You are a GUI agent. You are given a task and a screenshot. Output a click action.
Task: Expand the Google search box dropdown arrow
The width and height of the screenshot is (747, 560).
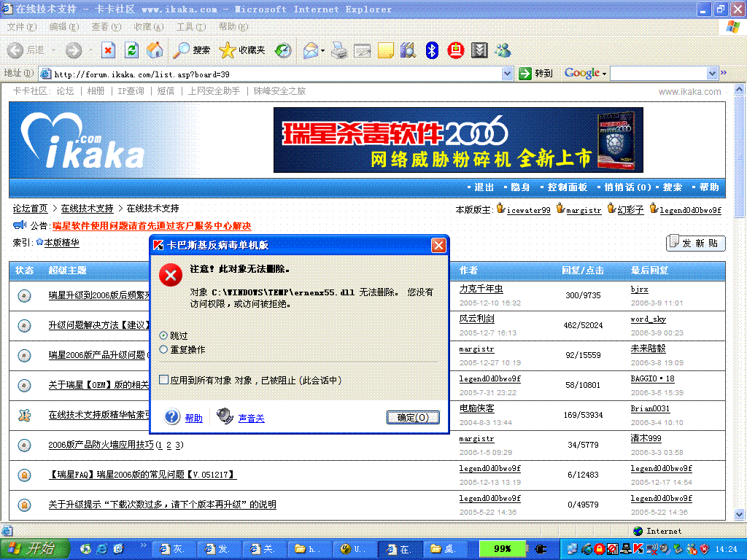pos(712,74)
